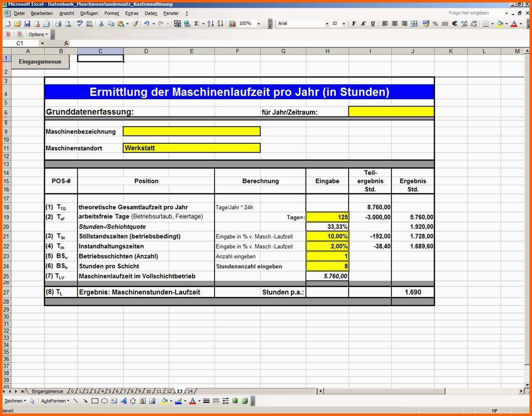532x416 pixels.
Task: Expand the Name Box C1 dropdown
Action: pos(42,43)
